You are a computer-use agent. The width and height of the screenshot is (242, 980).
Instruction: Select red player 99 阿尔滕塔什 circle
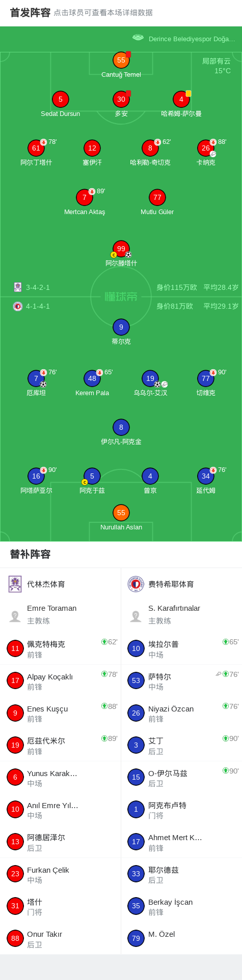pyautogui.click(x=121, y=249)
